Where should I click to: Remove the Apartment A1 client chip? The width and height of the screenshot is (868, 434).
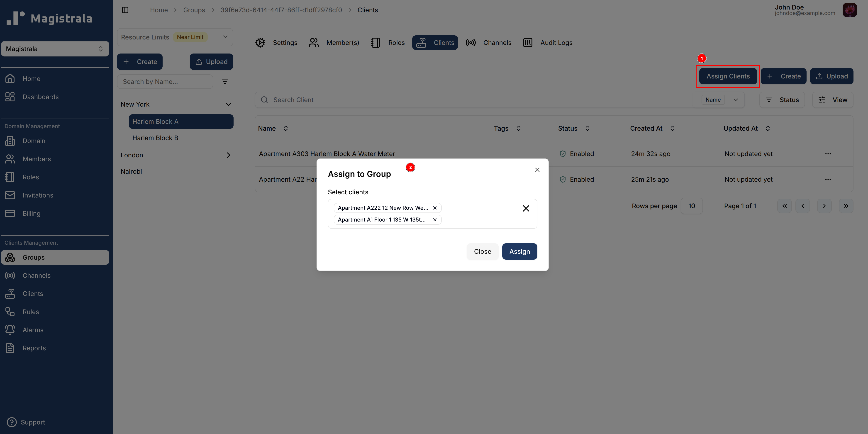[x=435, y=219]
